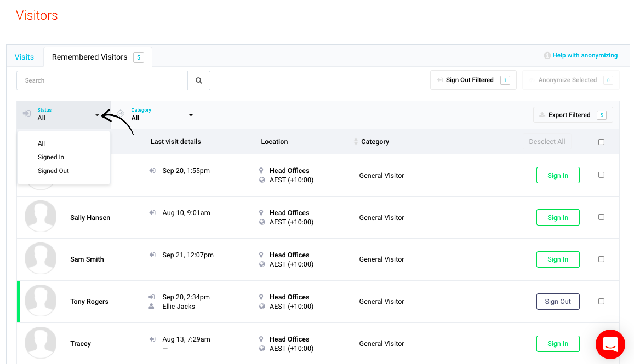Click the Location column header
Image resolution: width=634 pixels, height=364 pixels.
pos(274,141)
